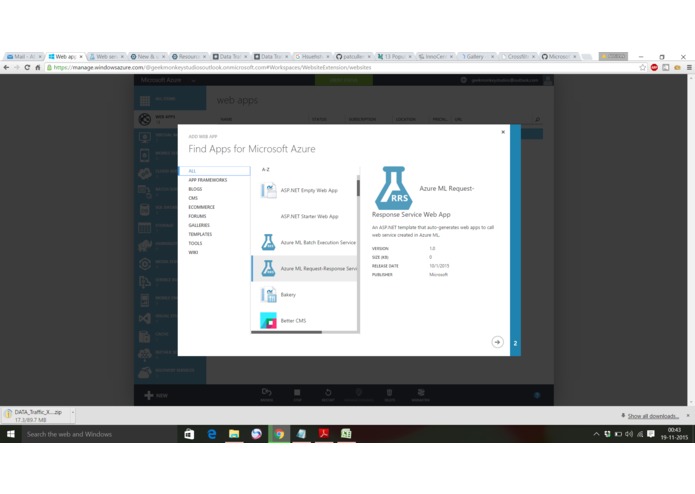The width and height of the screenshot is (695, 494).
Task: Open Windows Start button
Action: 11,434
